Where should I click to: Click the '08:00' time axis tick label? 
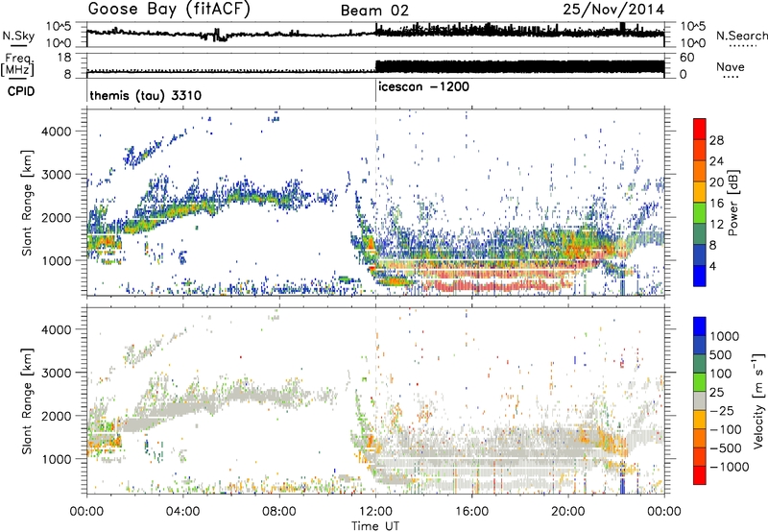click(x=279, y=512)
